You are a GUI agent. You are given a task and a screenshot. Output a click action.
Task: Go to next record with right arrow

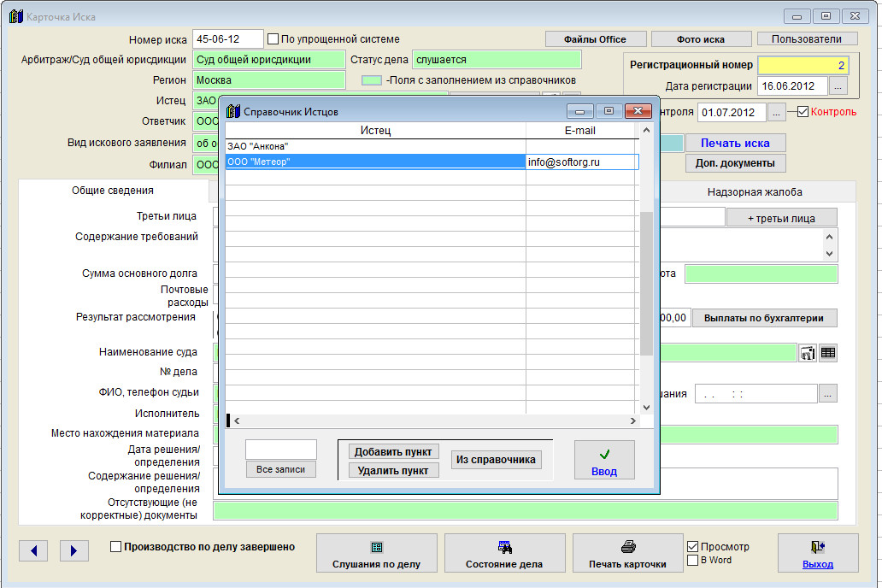pyautogui.click(x=74, y=551)
